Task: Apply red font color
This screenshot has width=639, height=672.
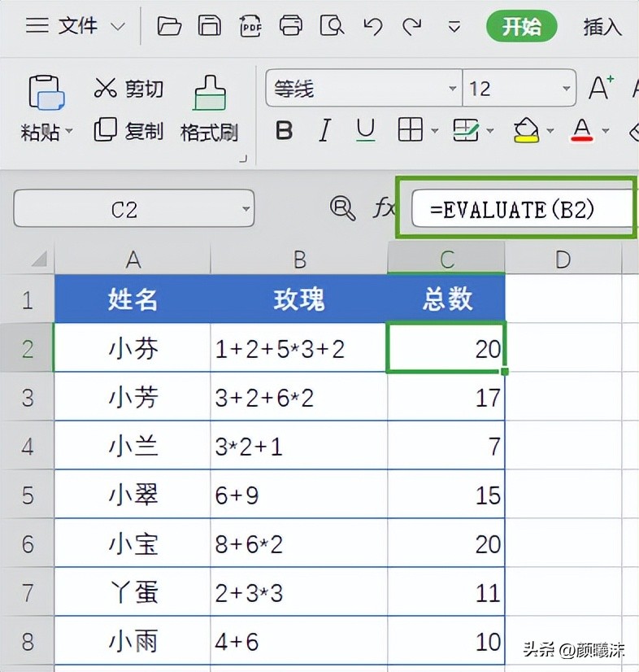Action: point(581,130)
